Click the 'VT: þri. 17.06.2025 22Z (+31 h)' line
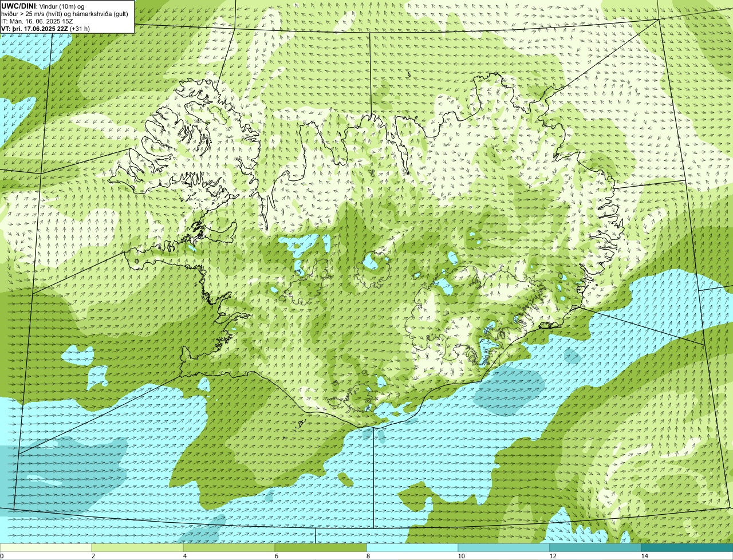Screen dimensions: 733x560 pyautogui.click(x=45, y=28)
